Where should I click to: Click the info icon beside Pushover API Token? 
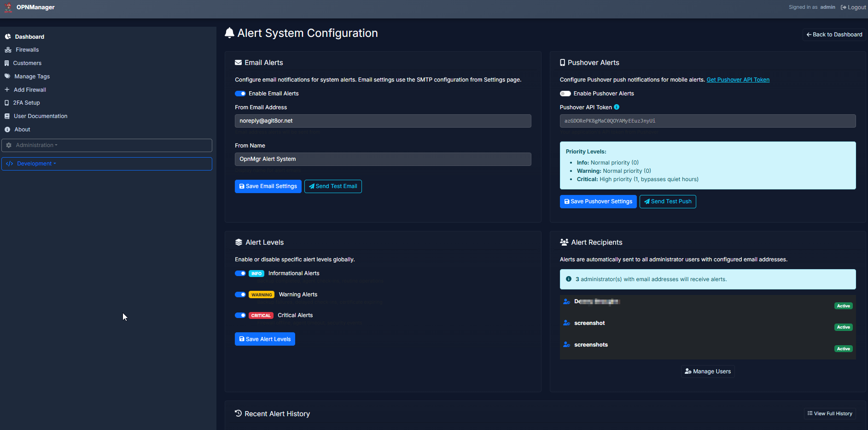(617, 107)
